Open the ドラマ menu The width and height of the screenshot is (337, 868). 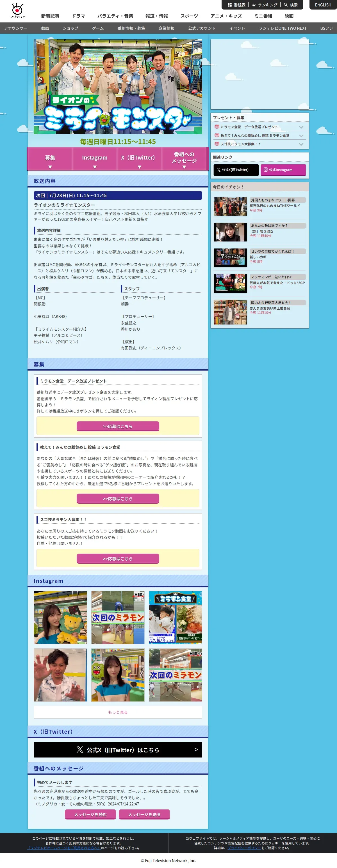pos(78,16)
